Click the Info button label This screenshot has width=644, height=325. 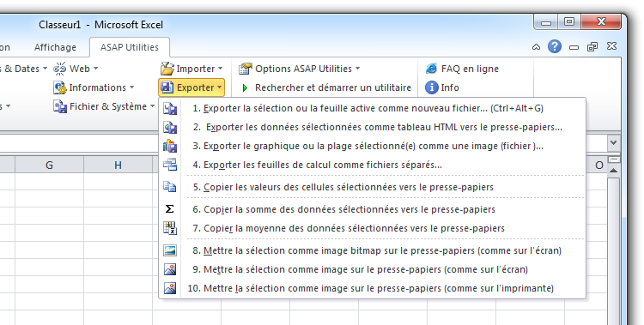coord(450,87)
